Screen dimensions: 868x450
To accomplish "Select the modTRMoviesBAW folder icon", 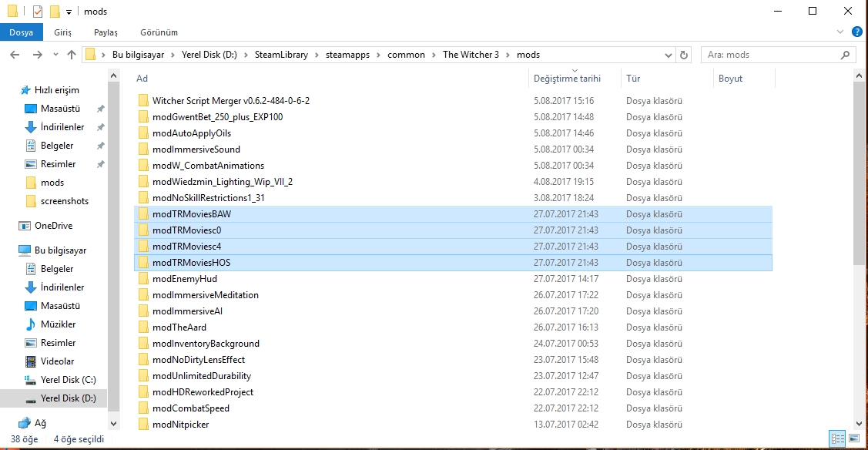I will pos(143,214).
